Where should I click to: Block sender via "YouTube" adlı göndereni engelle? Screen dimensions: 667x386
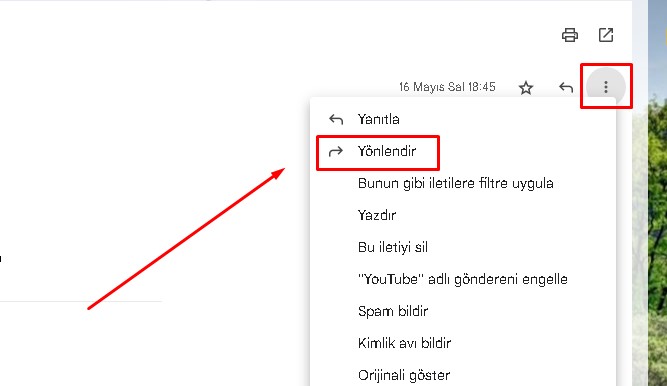click(x=463, y=279)
